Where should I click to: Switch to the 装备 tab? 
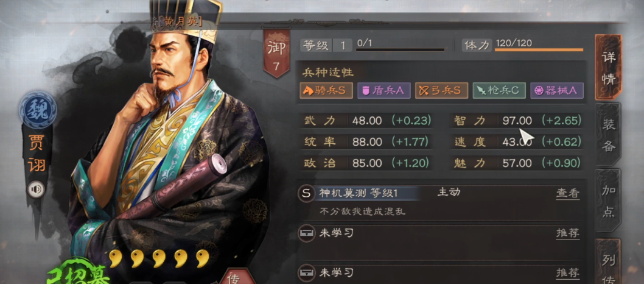[608, 135]
